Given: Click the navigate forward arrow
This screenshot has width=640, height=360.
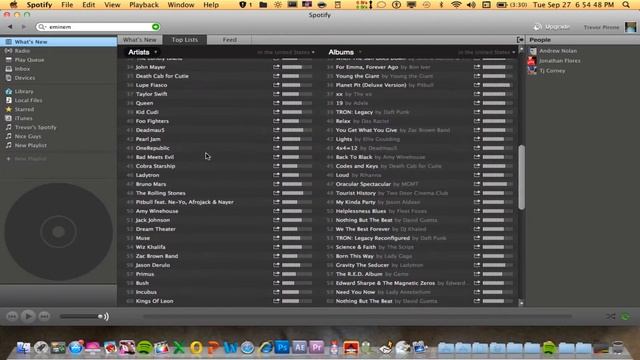Looking at the screenshot, I should click(24, 27).
